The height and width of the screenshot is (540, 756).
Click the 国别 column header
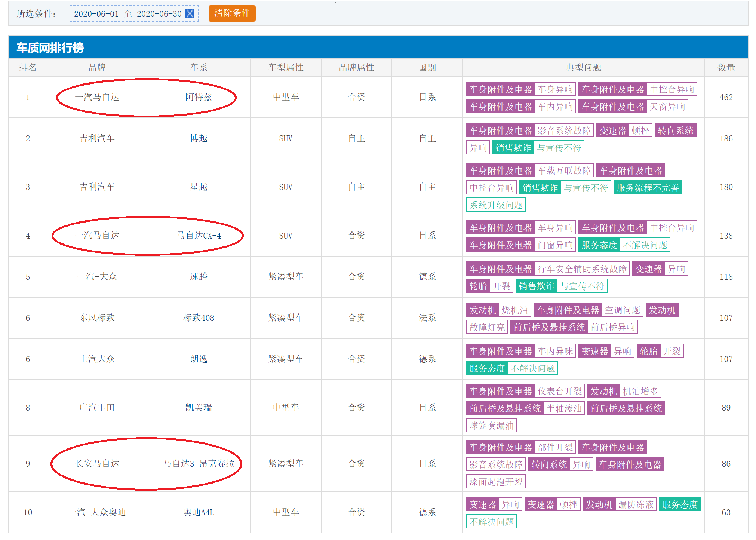(427, 68)
